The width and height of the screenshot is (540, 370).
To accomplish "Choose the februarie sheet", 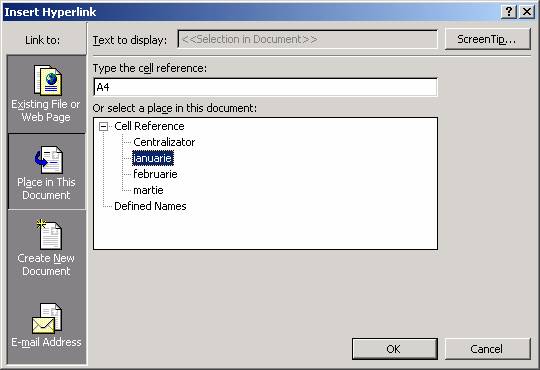I will coord(155,174).
